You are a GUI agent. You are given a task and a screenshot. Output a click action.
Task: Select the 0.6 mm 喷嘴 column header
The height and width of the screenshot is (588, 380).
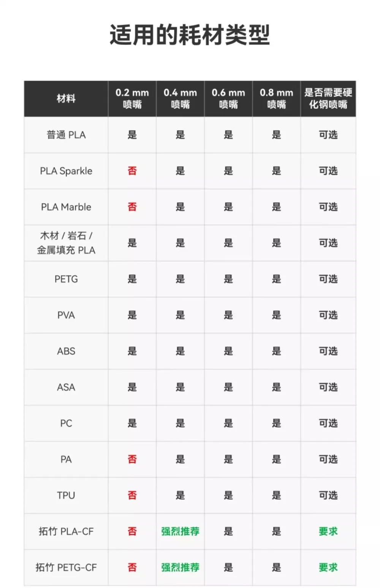[x=228, y=99]
